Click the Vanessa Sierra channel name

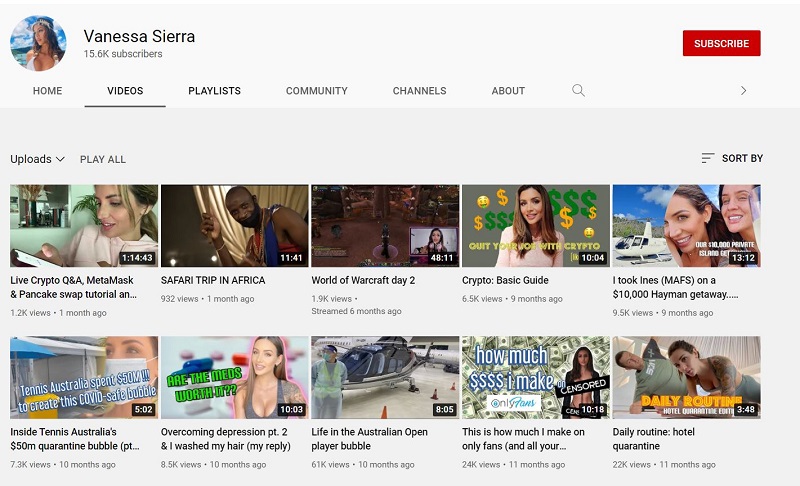[x=139, y=36]
